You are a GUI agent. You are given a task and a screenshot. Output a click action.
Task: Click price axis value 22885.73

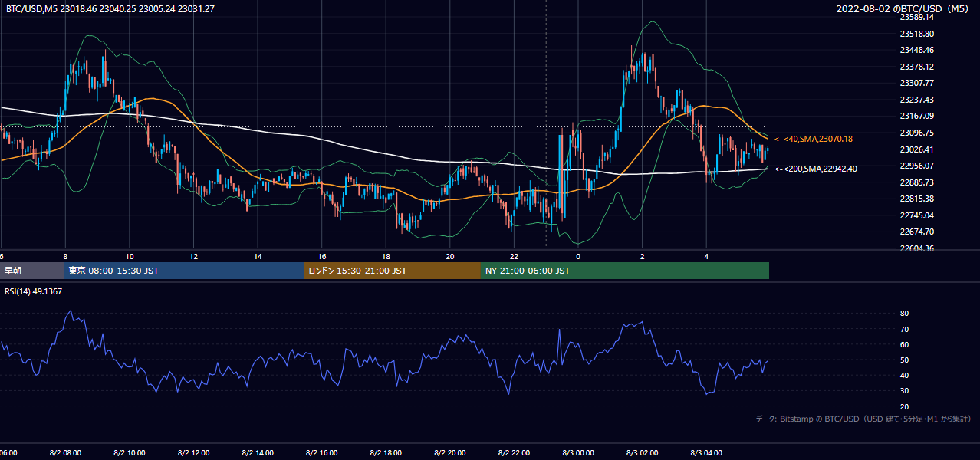916,182
